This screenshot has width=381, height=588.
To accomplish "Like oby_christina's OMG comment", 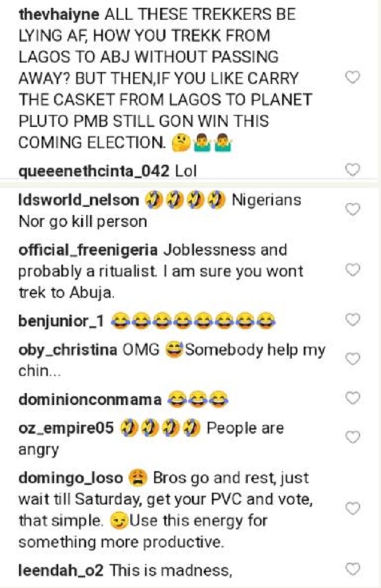I will point(352,359).
